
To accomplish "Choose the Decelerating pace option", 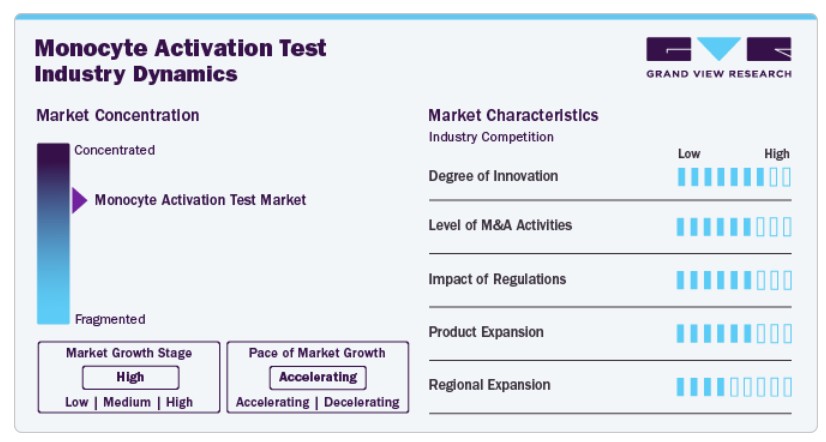I will [x=362, y=402].
